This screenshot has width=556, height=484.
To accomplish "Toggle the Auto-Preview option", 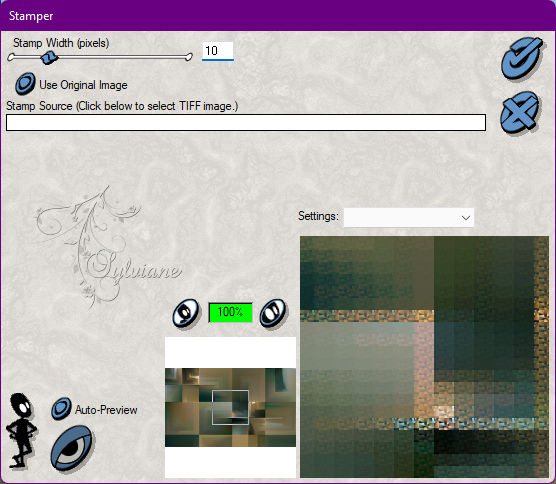I will point(61,408).
